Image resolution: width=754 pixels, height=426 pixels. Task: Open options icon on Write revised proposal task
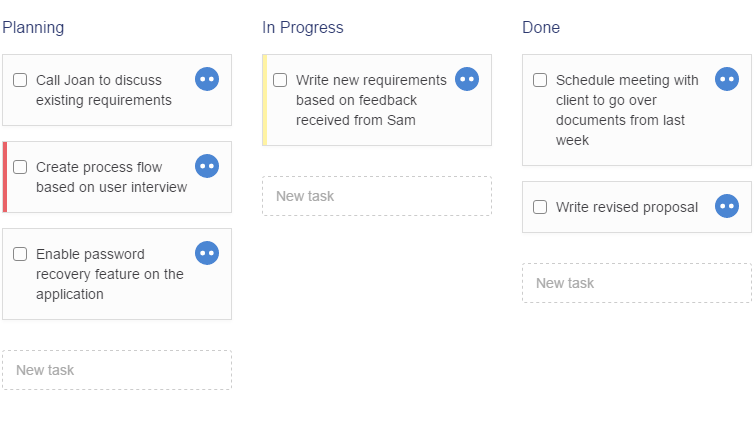[x=727, y=206]
